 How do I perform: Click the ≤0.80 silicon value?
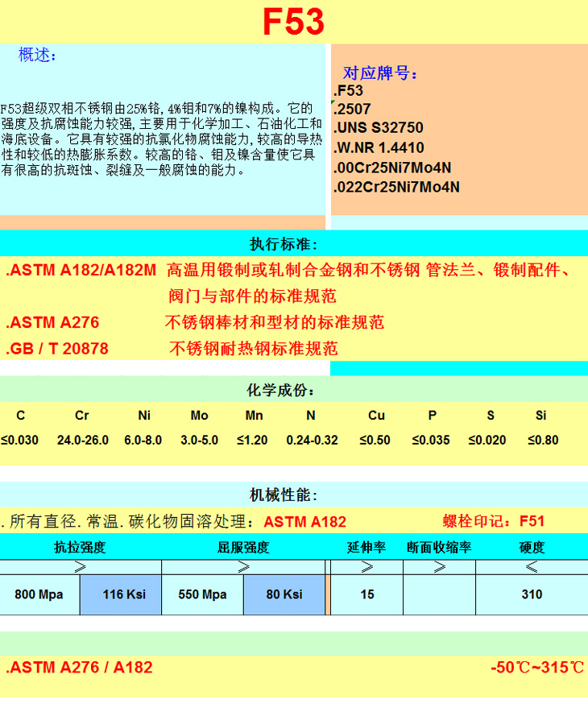click(x=543, y=441)
